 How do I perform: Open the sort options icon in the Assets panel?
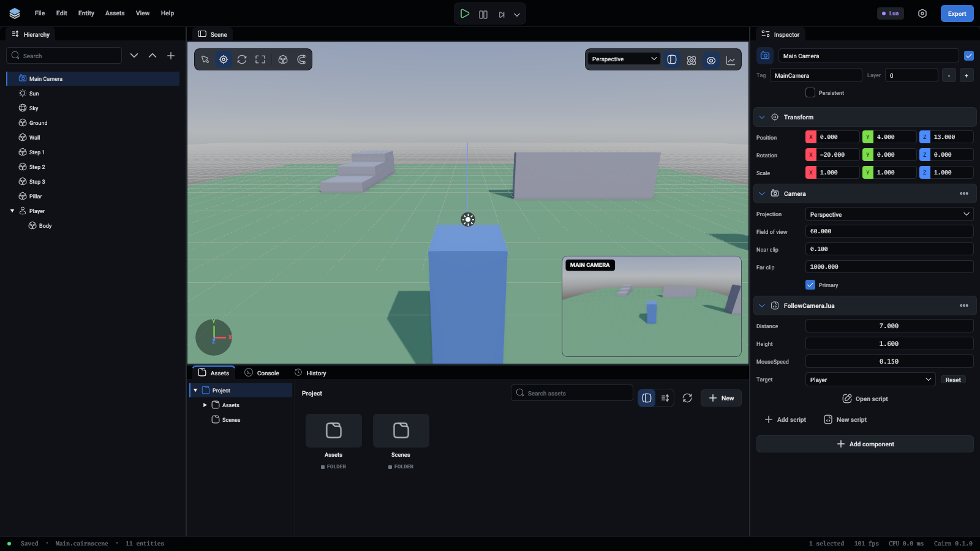tap(665, 398)
